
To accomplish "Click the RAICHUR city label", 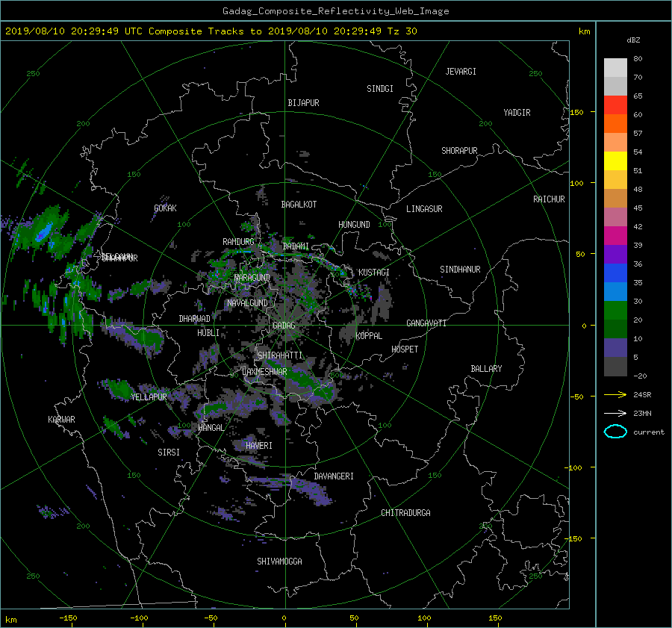I will point(549,199).
